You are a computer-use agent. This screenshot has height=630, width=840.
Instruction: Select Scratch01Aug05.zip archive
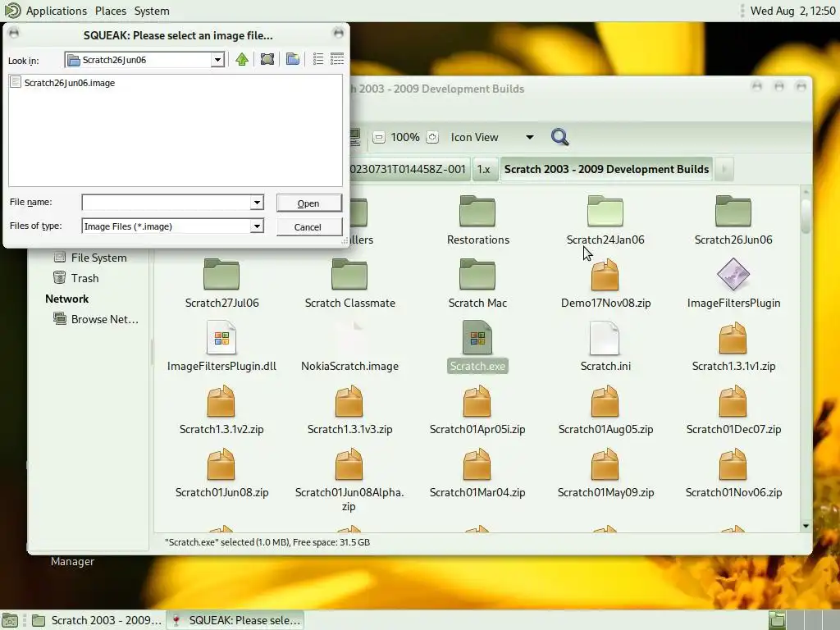coord(605,409)
